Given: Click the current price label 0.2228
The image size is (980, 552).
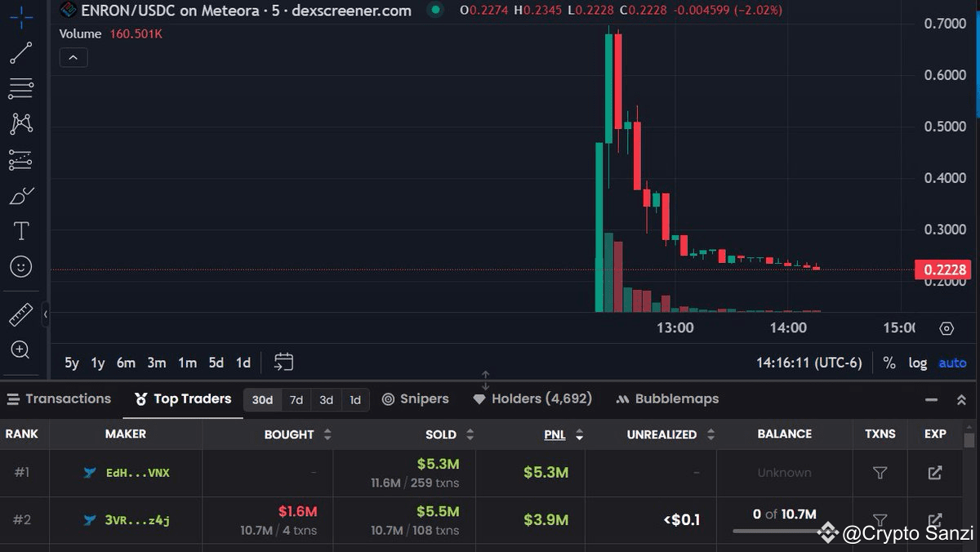Looking at the screenshot, I should 942,270.
